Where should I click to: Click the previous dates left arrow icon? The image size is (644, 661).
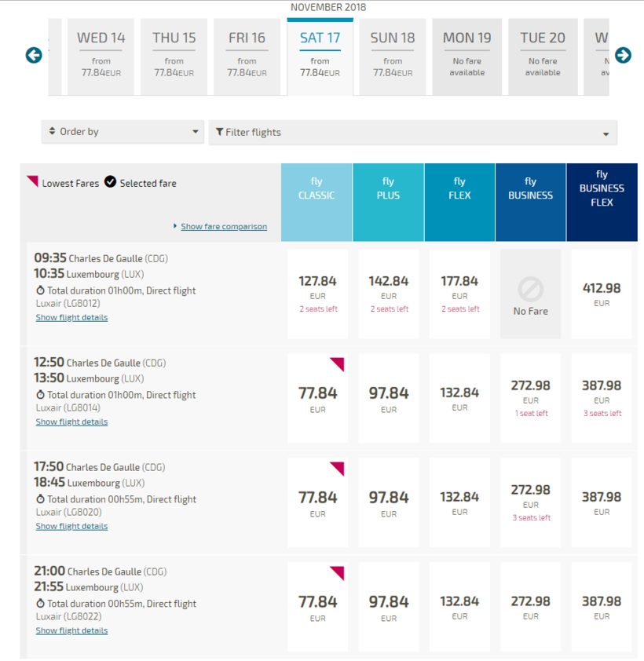34,55
